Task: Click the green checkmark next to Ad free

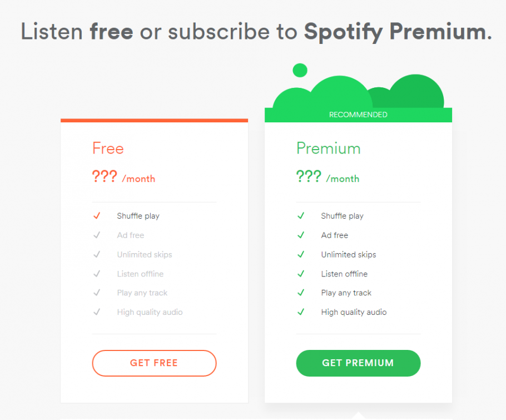Action: point(301,235)
